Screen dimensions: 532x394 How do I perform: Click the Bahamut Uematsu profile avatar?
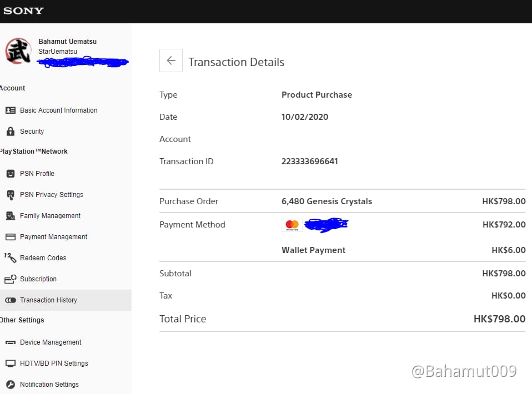17,51
